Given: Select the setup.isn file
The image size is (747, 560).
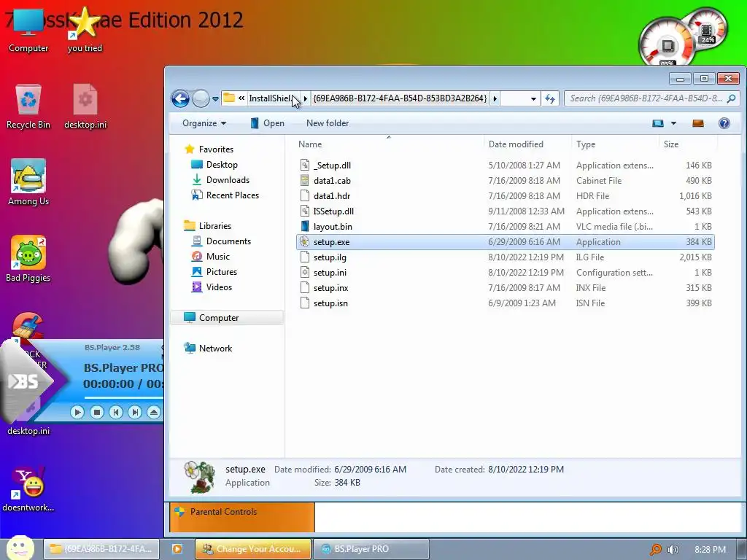Looking at the screenshot, I should [330, 303].
